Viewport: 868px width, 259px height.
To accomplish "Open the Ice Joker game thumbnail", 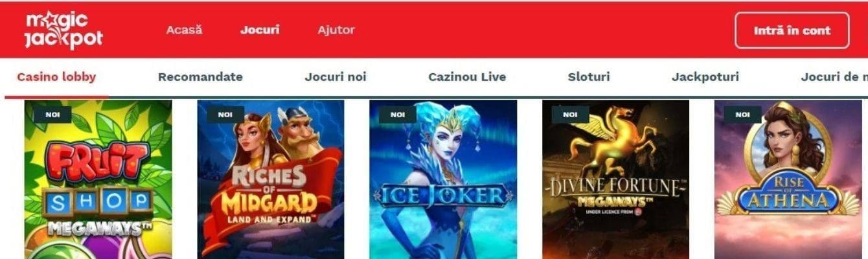I will coord(443,179).
